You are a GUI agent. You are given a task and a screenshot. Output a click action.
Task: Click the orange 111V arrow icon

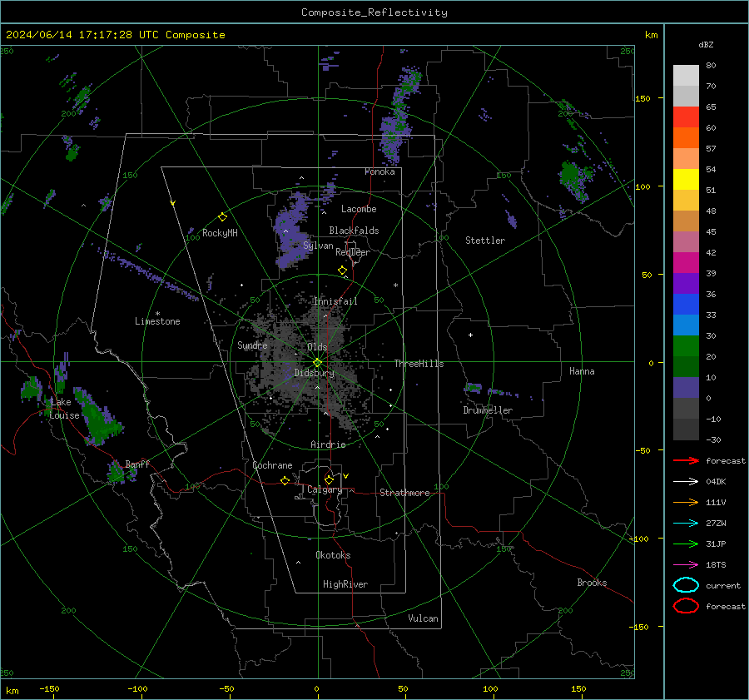[x=686, y=502]
